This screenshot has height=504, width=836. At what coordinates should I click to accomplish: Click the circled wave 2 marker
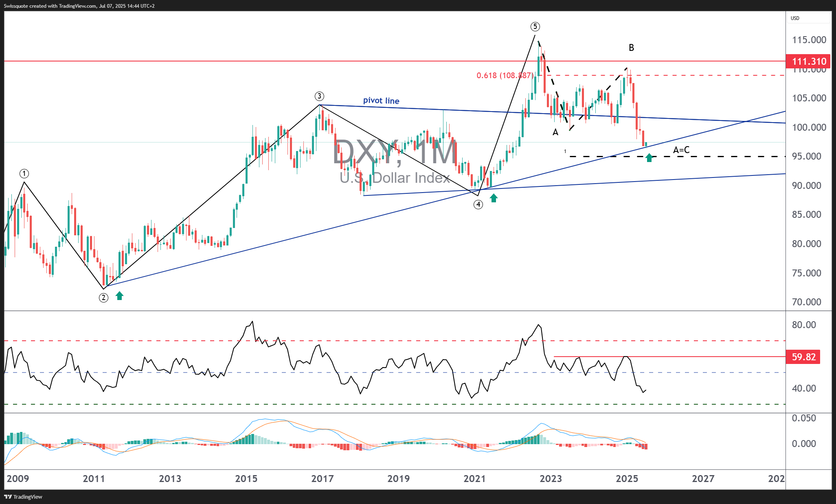[103, 298]
